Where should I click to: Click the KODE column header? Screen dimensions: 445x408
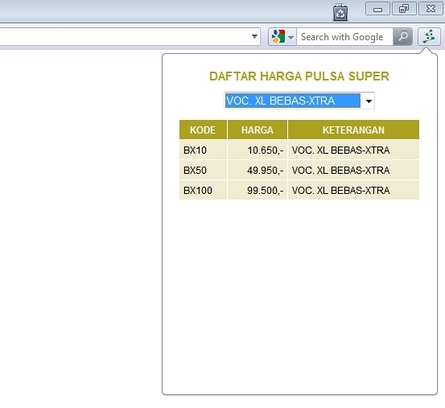pyautogui.click(x=203, y=130)
